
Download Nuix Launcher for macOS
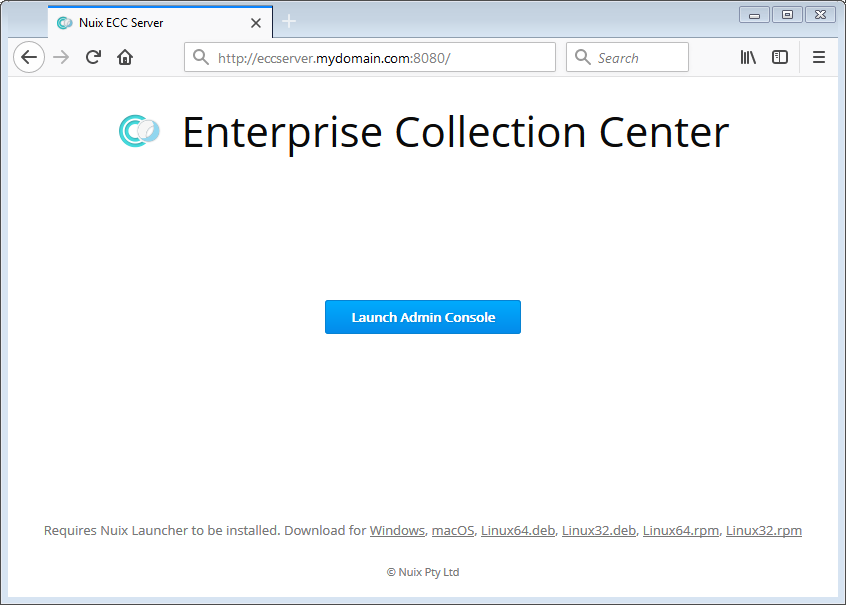click(x=453, y=531)
